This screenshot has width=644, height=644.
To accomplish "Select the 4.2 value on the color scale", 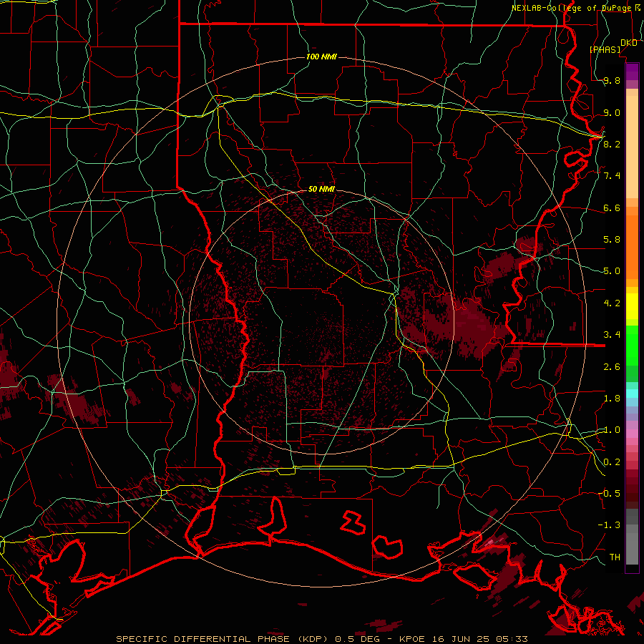I will click(x=612, y=303).
